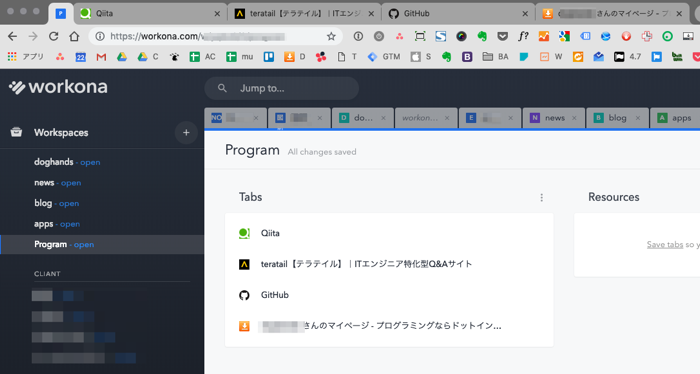The width and height of the screenshot is (700, 374).
Task: Click the Program workspace title
Action: pos(252,150)
